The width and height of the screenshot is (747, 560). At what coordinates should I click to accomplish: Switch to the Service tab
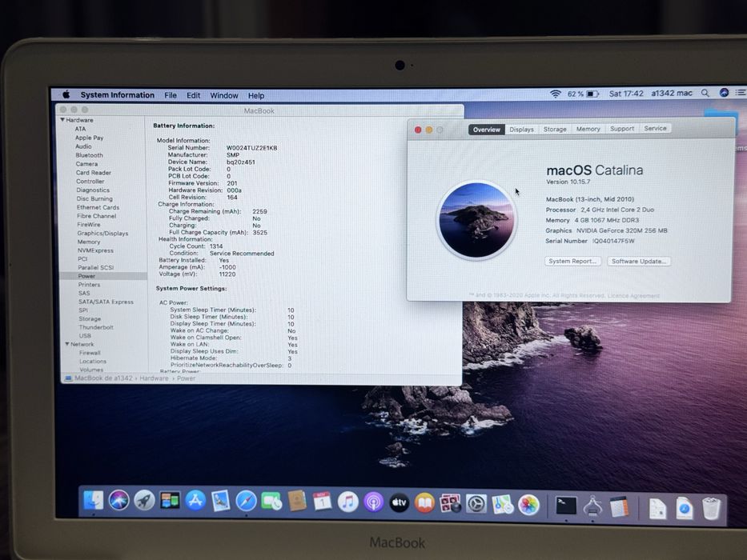(x=655, y=128)
